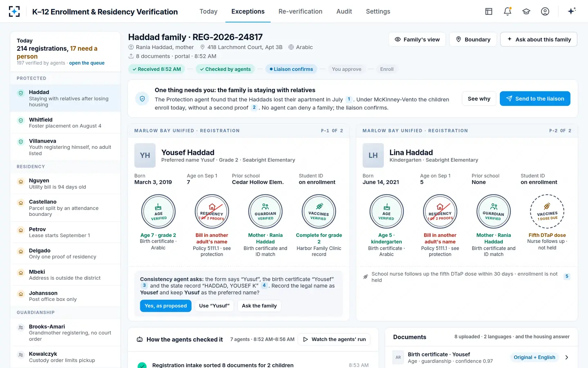This screenshot has width=588, height=368.
Task: Click the open the queue link
Action: point(87,63)
